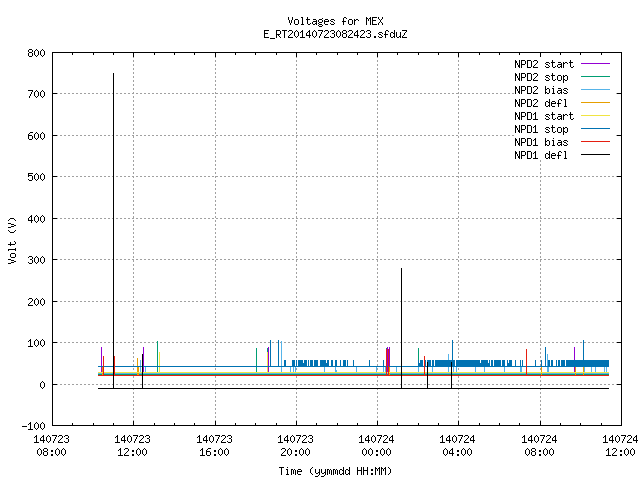Click the 400 tick label on Y axis

pyautogui.click(x=36, y=219)
